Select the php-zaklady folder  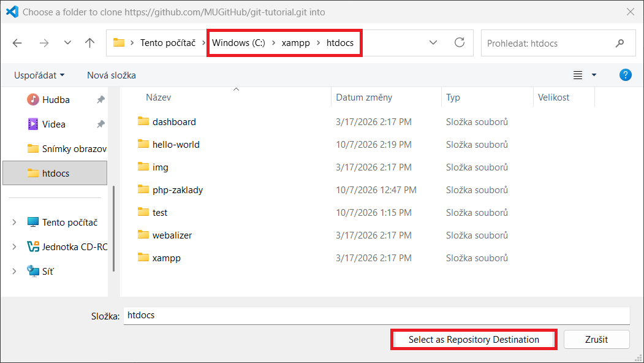178,190
